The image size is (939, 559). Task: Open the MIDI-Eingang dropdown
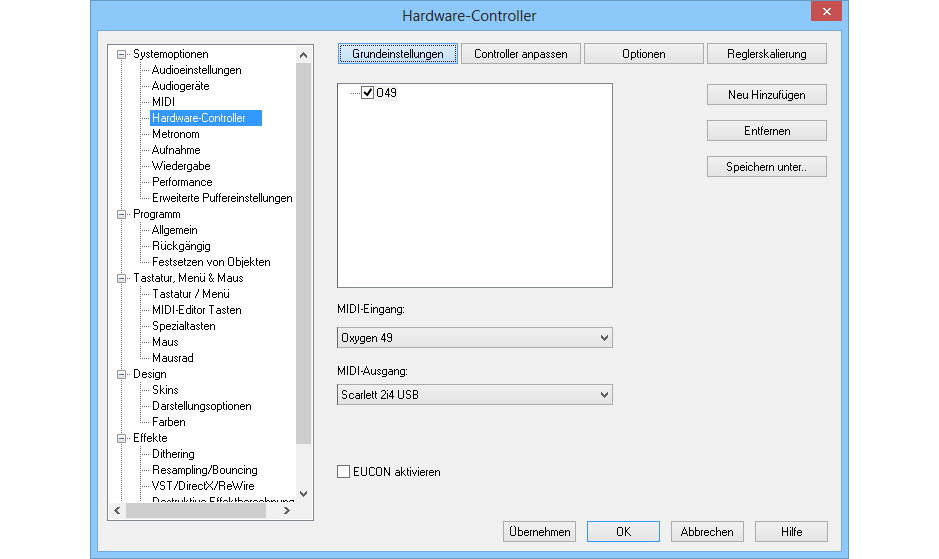coord(603,339)
